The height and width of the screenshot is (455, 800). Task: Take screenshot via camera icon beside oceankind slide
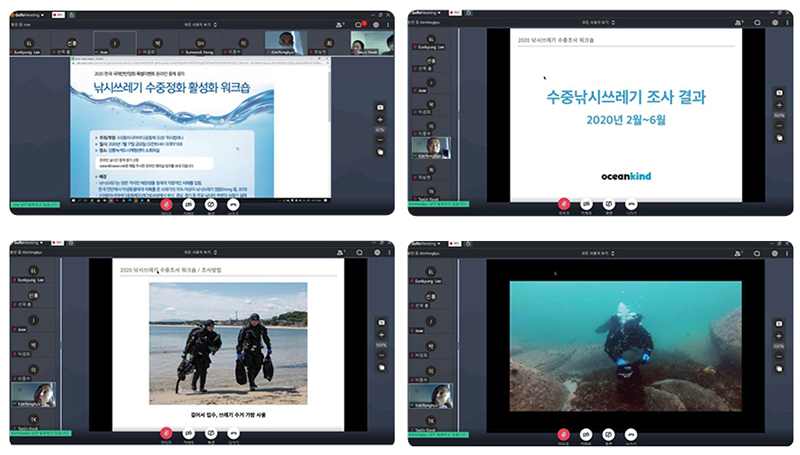click(779, 93)
